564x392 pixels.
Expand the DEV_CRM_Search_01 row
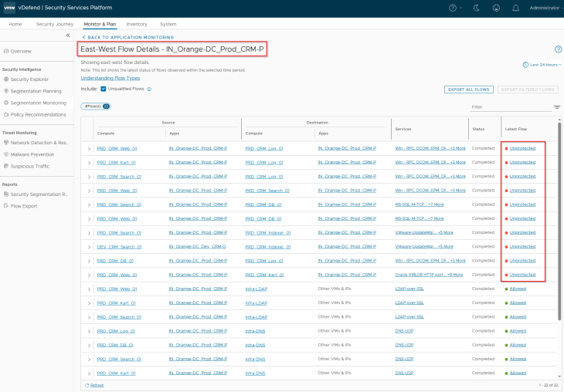89,247
